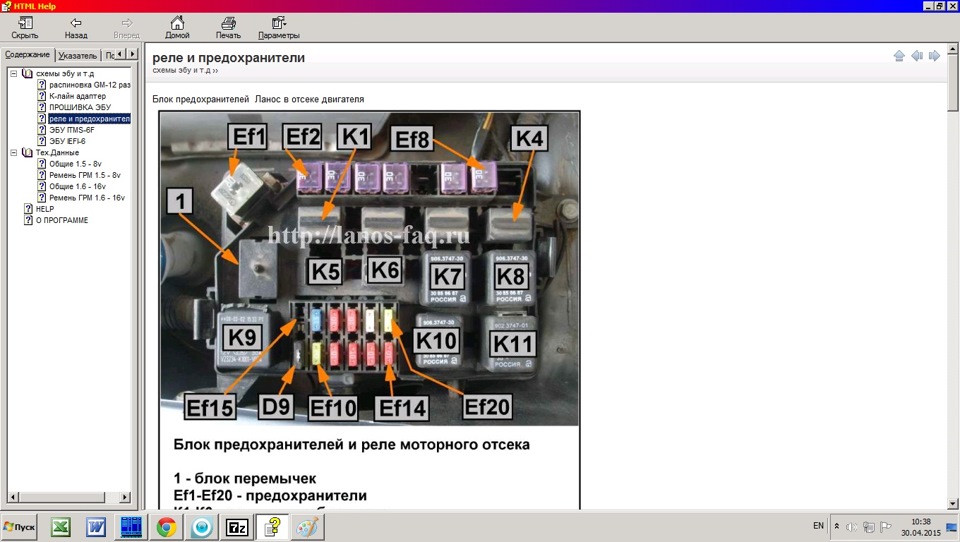The image size is (960, 542).
Task: Switch to HTML Help taskbar button
Action: (272, 527)
